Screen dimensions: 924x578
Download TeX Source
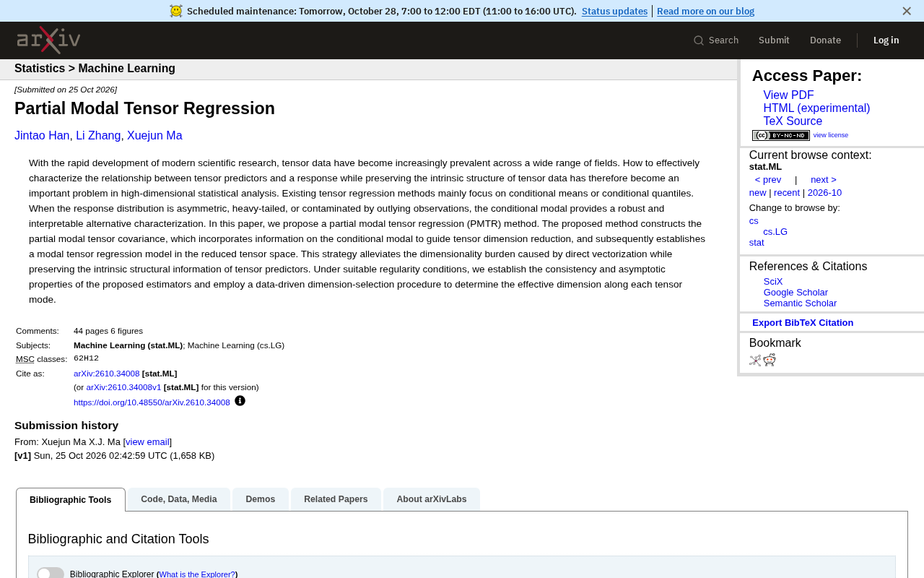point(793,121)
